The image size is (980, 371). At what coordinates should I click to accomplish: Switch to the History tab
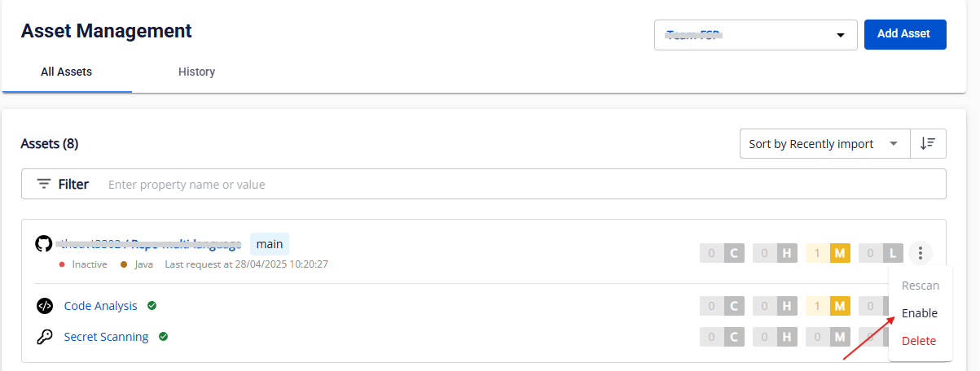pos(196,72)
